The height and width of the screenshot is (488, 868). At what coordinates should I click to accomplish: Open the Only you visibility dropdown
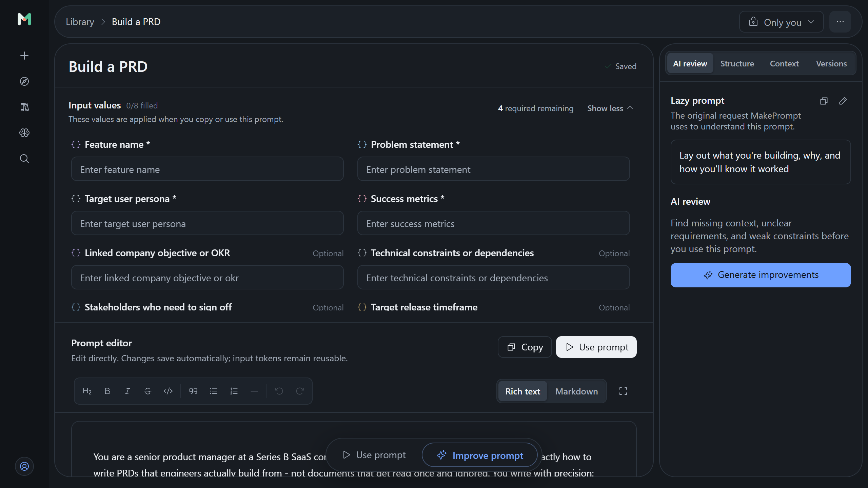point(782,22)
